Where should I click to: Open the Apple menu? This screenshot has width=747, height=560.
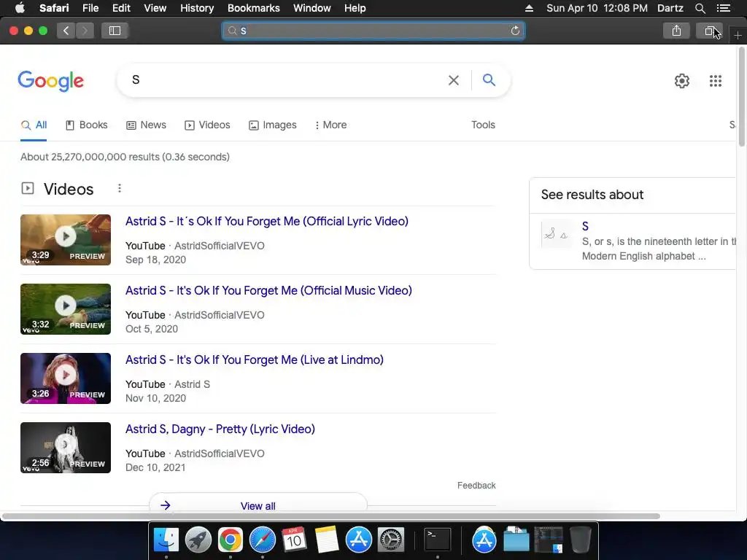[20, 8]
